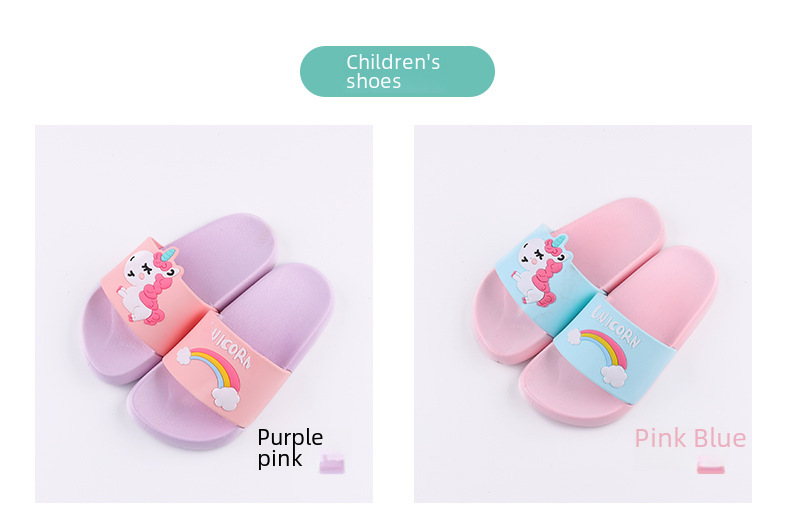The image size is (790, 527).
Task: Click the unicorn's blue horn on pink strap
Action: 171,253
